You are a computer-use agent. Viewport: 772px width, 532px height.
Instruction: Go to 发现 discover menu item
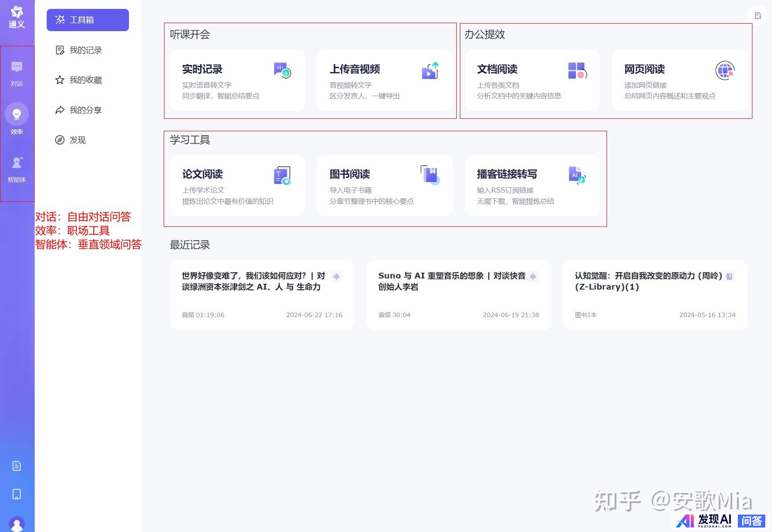click(x=71, y=140)
